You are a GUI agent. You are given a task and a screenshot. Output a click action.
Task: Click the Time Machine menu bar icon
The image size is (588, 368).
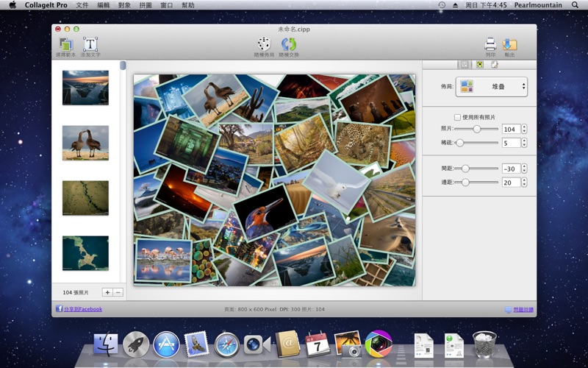[x=442, y=5]
